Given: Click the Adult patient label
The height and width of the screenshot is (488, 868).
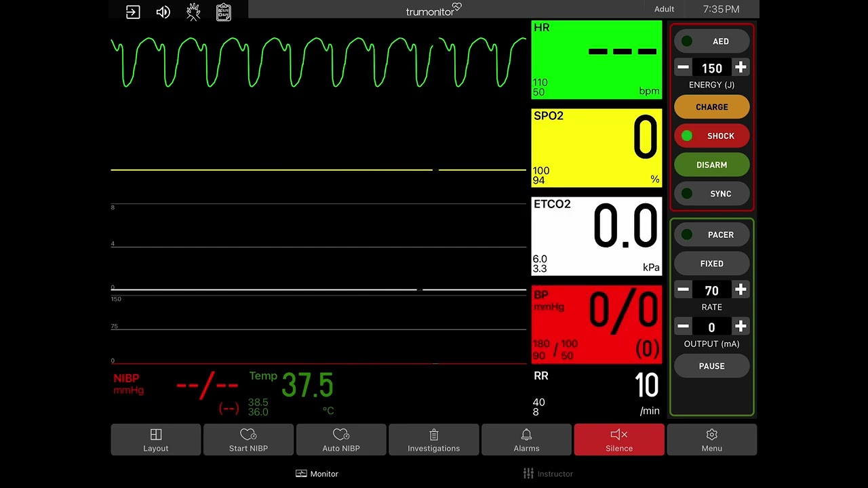Looking at the screenshot, I should tap(665, 9).
